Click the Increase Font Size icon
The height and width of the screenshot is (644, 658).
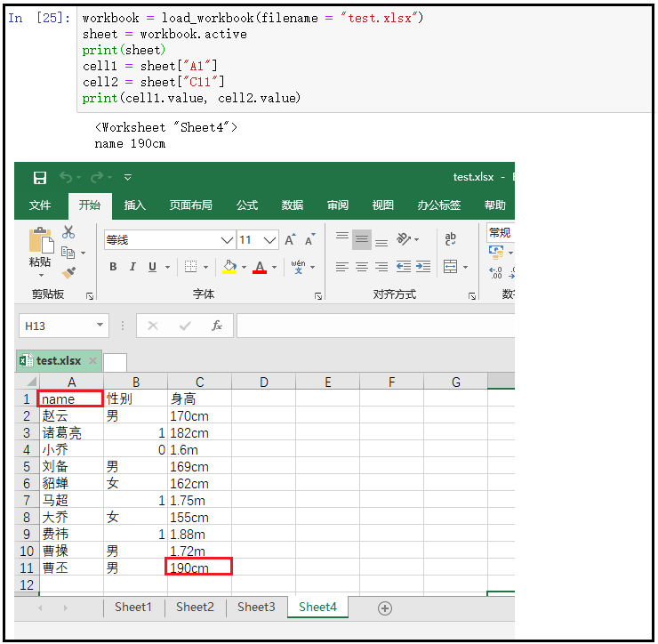290,240
